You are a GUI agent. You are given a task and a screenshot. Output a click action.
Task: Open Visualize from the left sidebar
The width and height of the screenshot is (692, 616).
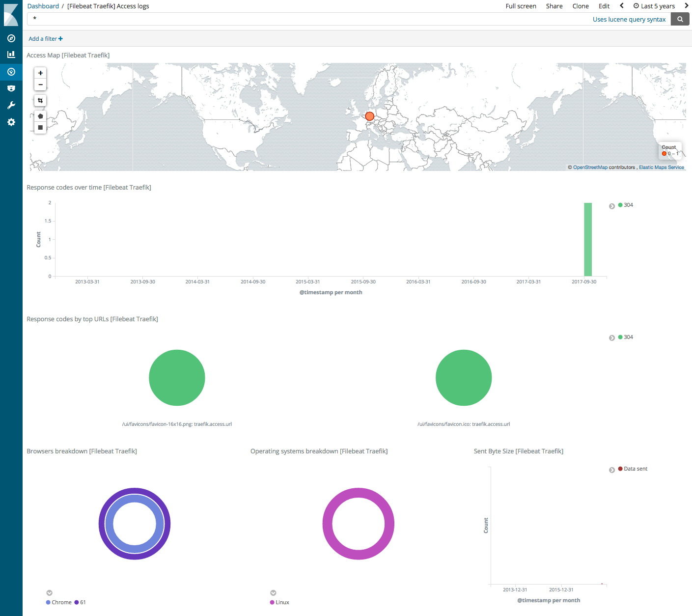coord(11,54)
